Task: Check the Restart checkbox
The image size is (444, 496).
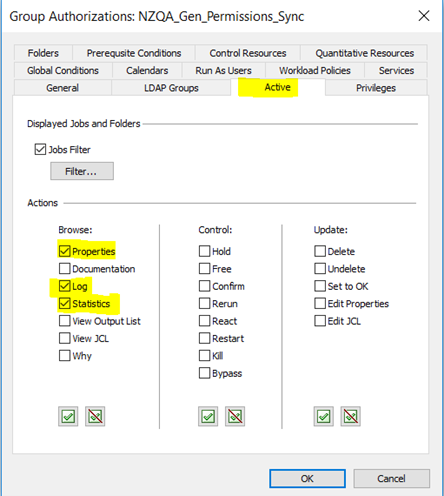Action: pos(205,338)
